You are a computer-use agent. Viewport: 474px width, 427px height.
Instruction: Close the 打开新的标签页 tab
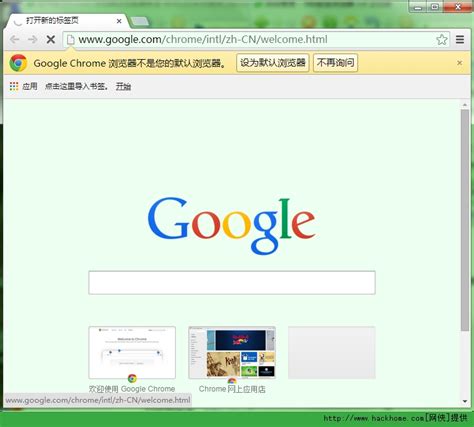(x=119, y=21)
